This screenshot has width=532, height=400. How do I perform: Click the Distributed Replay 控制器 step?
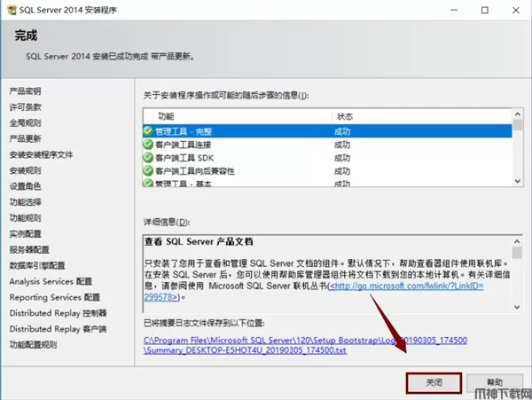58,313
